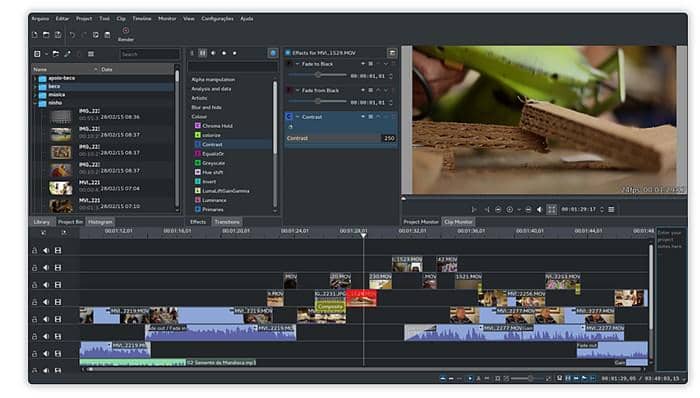Click the monitor fullscreen zone icon
The height and width of the screenshot is (398, 700).
pos(552,209)
